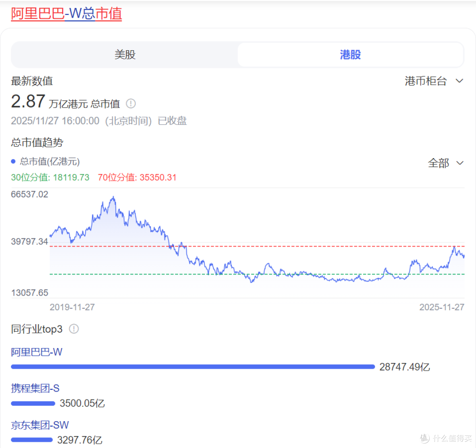
Task: Click the 2.87 latest value figure
Action: [28, 101]
